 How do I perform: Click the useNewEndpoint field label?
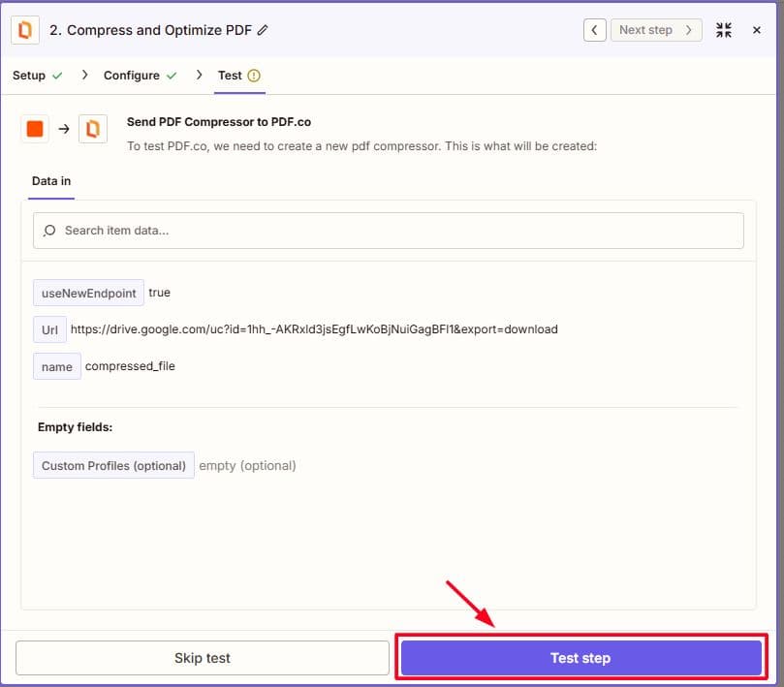(x=88, y=293)
